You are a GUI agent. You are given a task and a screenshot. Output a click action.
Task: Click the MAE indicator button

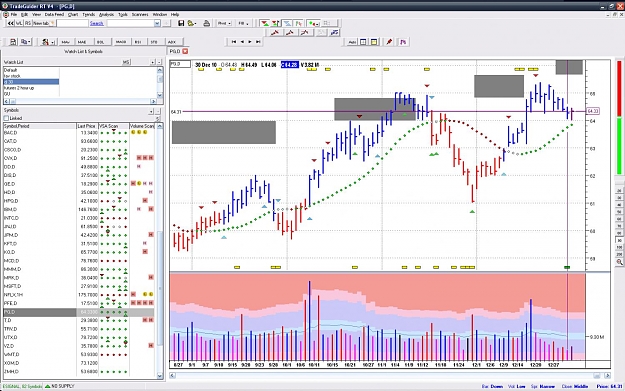(82, 42)
